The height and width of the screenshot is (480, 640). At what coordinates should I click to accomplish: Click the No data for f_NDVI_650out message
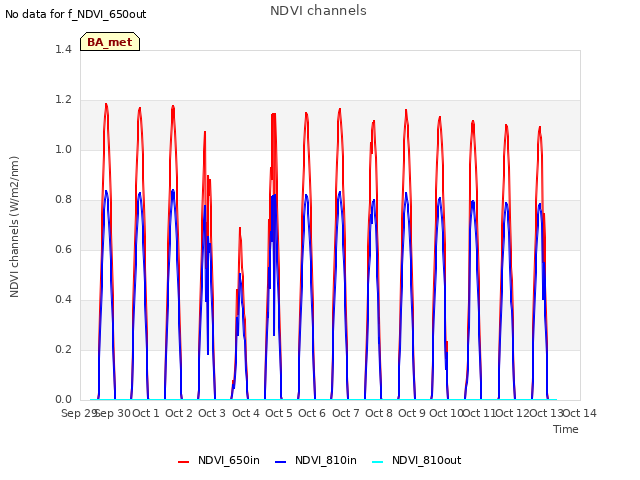pos(76,14)
